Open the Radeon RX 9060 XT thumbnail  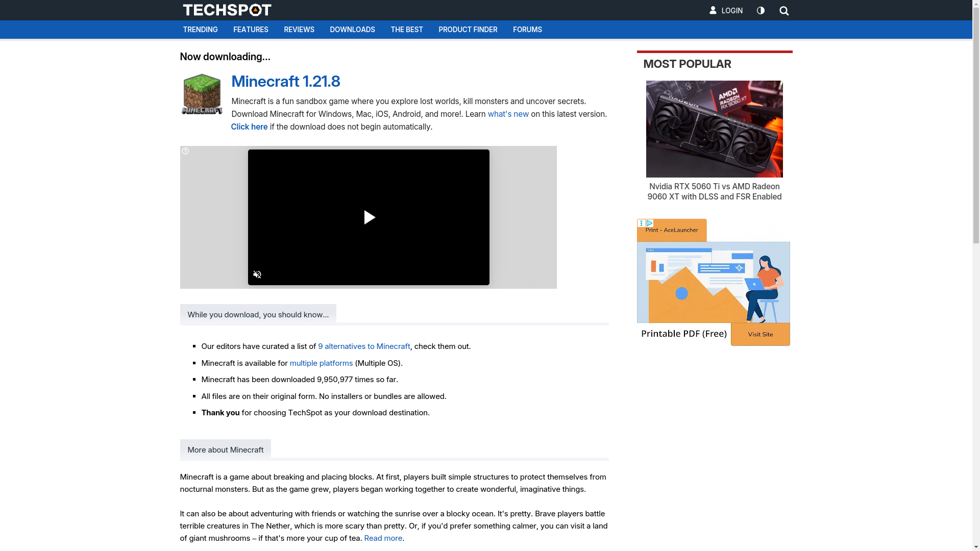point(714,129)
